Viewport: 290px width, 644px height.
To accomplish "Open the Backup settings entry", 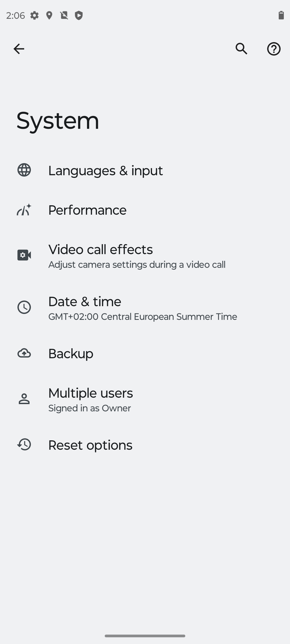I will coord(145,353).
